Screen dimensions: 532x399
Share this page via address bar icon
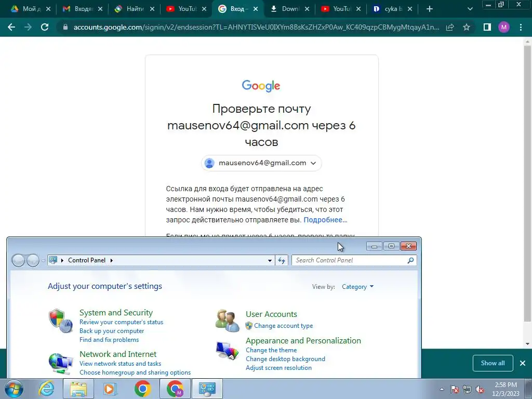click(x=450, y=27)
